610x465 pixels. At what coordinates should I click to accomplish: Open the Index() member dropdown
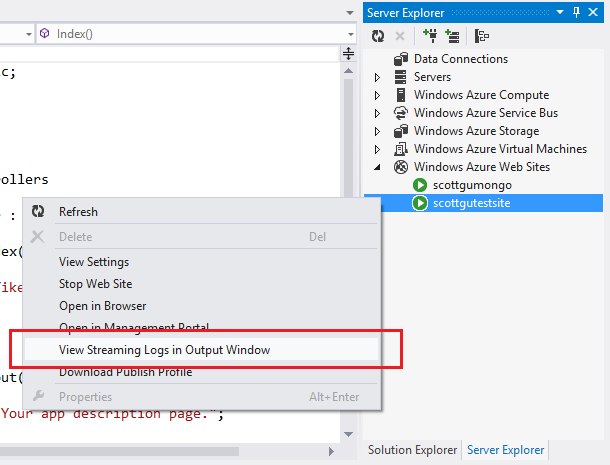click(351, 34)
